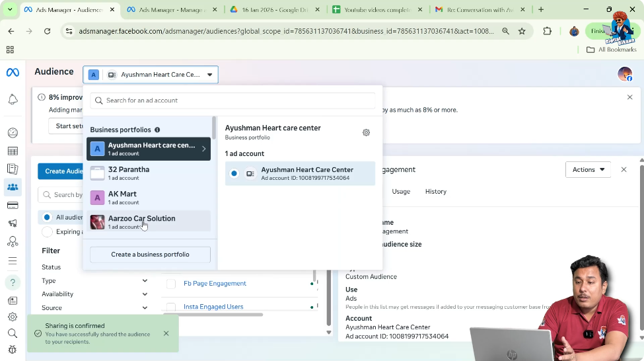Open the Audiences people icon

pyautogui.click(x=13, y=187)
